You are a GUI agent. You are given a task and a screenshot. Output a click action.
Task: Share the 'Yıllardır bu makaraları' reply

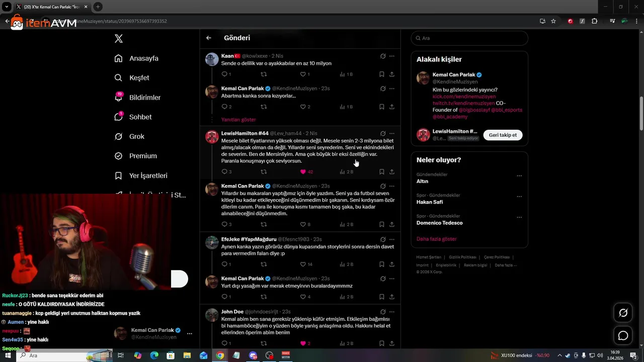[x=392, y=224]
